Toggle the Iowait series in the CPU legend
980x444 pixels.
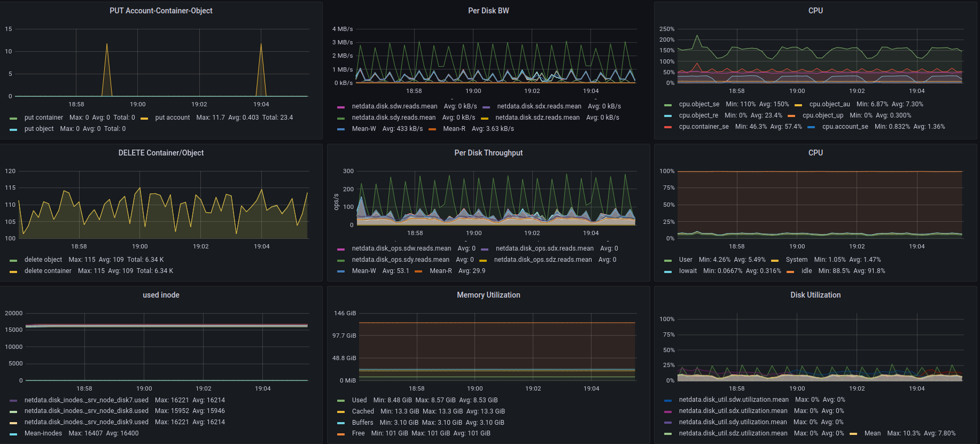click(688, 271)
